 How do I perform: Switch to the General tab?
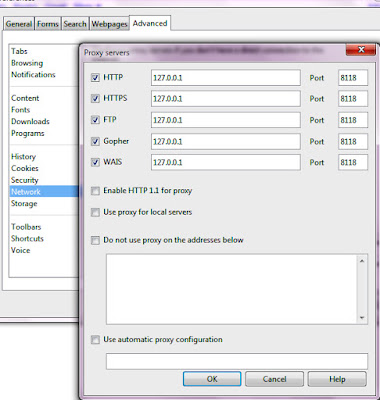[19, 24]
